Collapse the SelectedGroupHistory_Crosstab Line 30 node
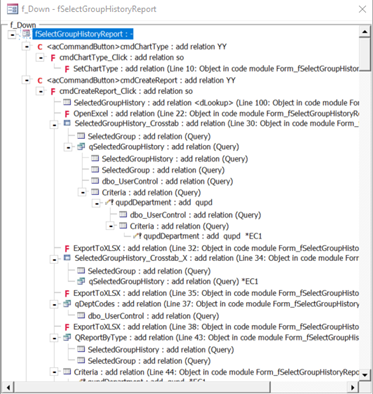 click(54, 125)
